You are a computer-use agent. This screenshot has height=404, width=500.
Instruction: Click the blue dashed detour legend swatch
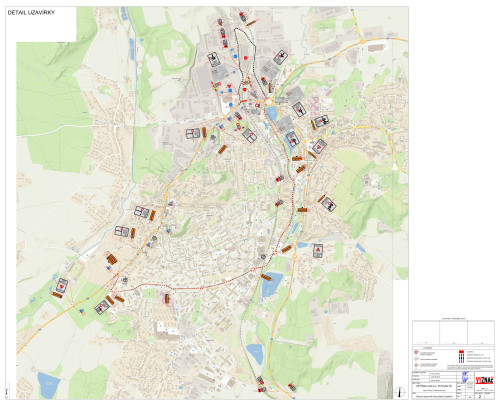461,358
